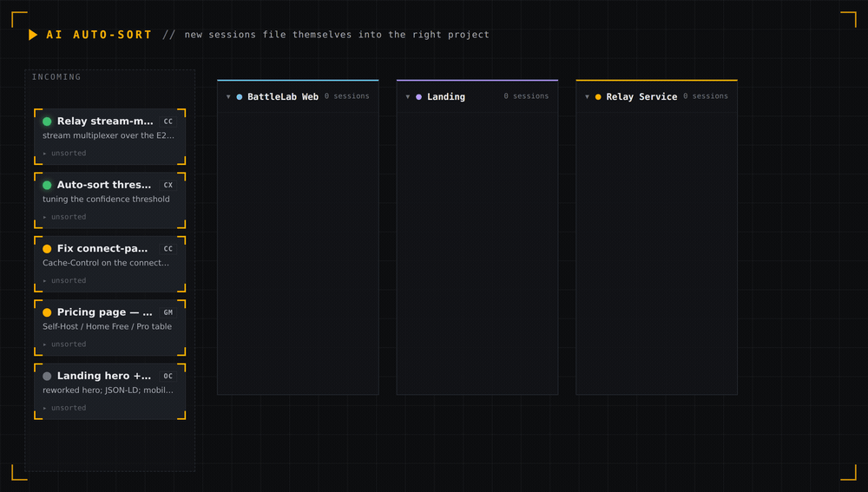
Task: Open the Pricing page session title
Action: (x=105, y=312)
